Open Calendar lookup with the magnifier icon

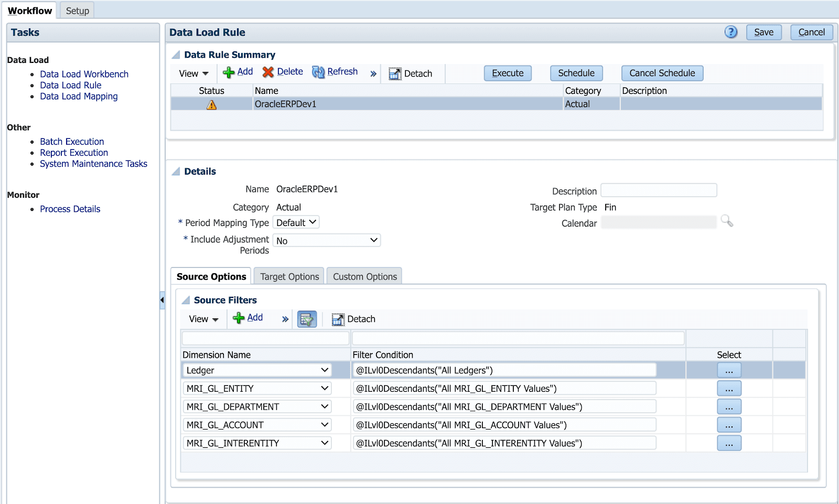coord(727,221)
